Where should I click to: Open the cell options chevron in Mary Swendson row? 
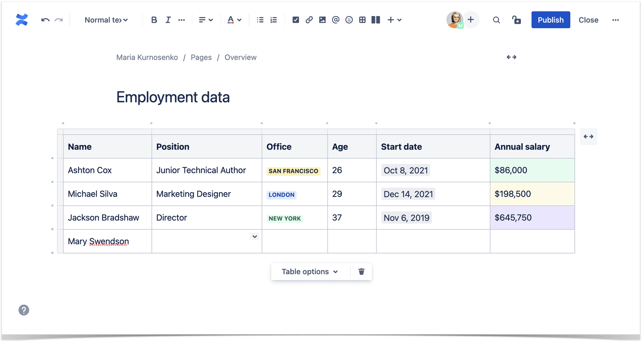click(255, 237)
